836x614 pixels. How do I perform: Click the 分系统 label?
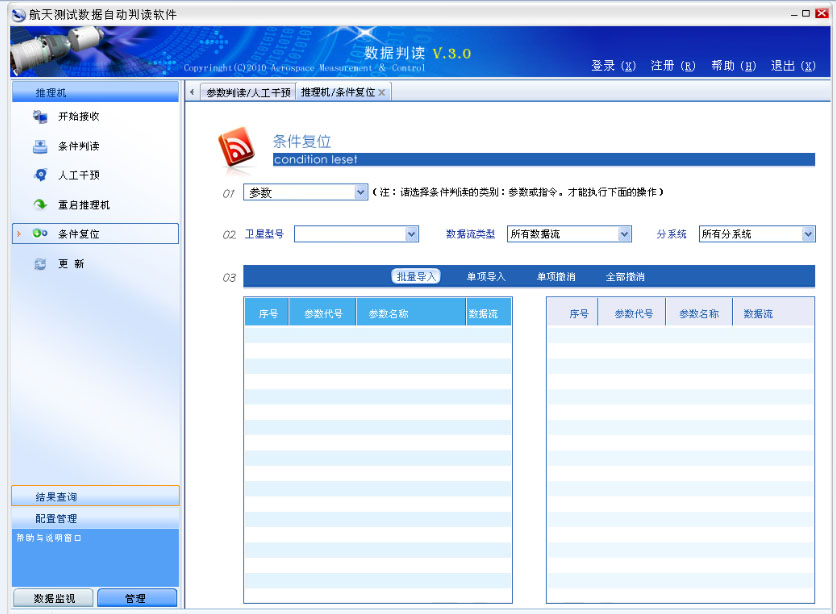671,234
